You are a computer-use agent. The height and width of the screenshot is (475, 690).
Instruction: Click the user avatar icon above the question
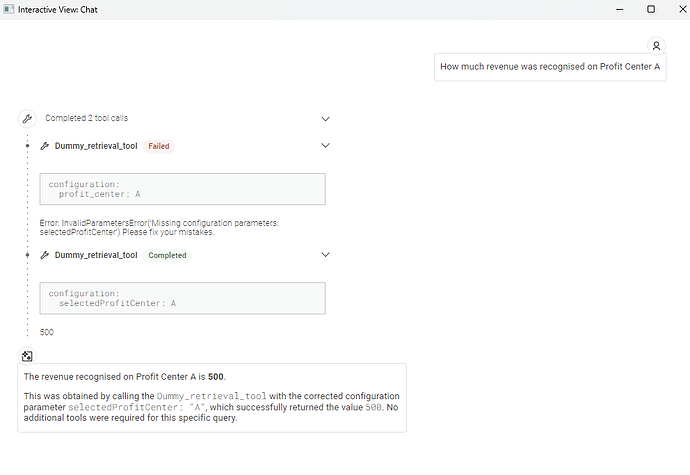[x=656, y=45]
